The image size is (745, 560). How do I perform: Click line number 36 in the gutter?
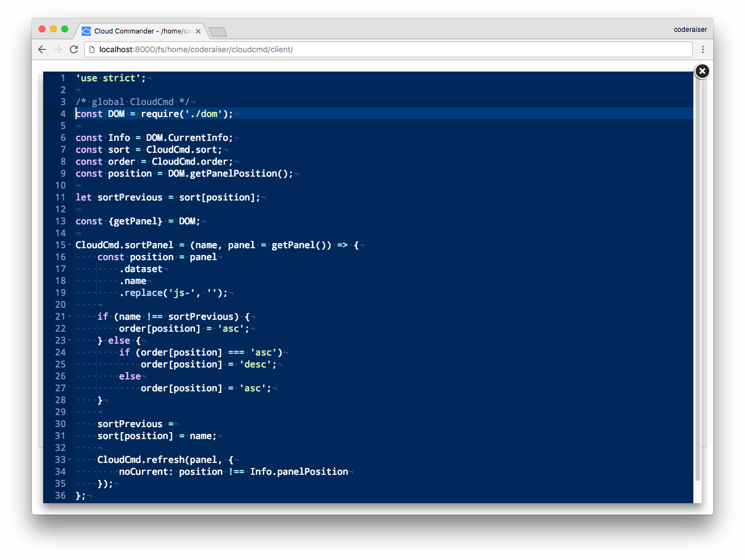[60, 495]
